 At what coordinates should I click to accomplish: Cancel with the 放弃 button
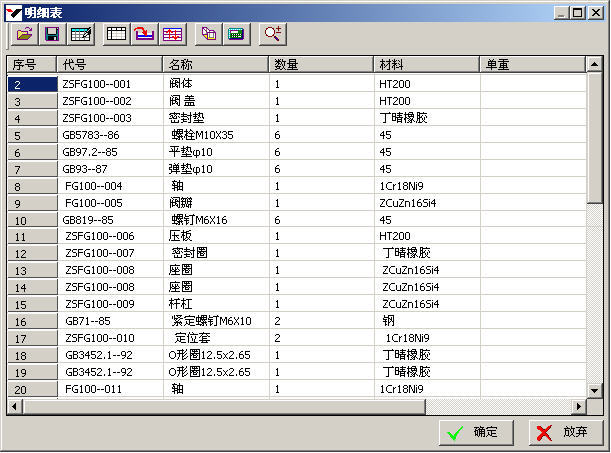pyautogui.click(x=566, y=432)
